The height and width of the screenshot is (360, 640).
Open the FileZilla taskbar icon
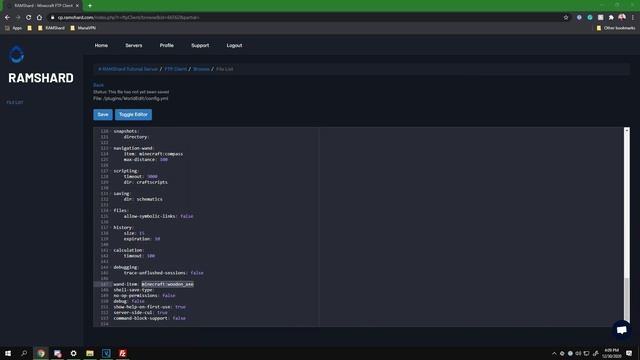(x=122, y=353)
